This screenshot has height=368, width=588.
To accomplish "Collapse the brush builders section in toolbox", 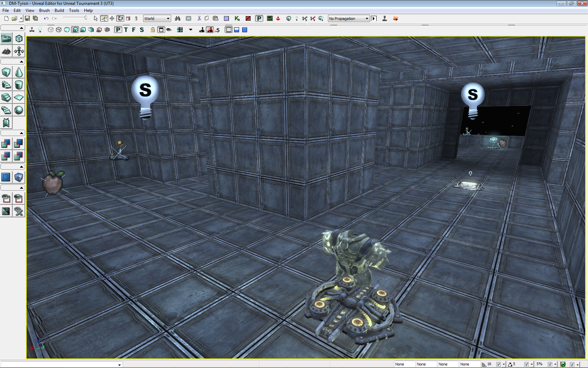I will pos(13,62).
